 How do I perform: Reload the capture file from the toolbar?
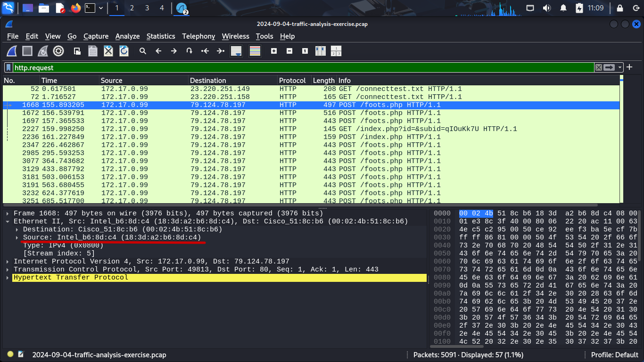tap(124, 51)
